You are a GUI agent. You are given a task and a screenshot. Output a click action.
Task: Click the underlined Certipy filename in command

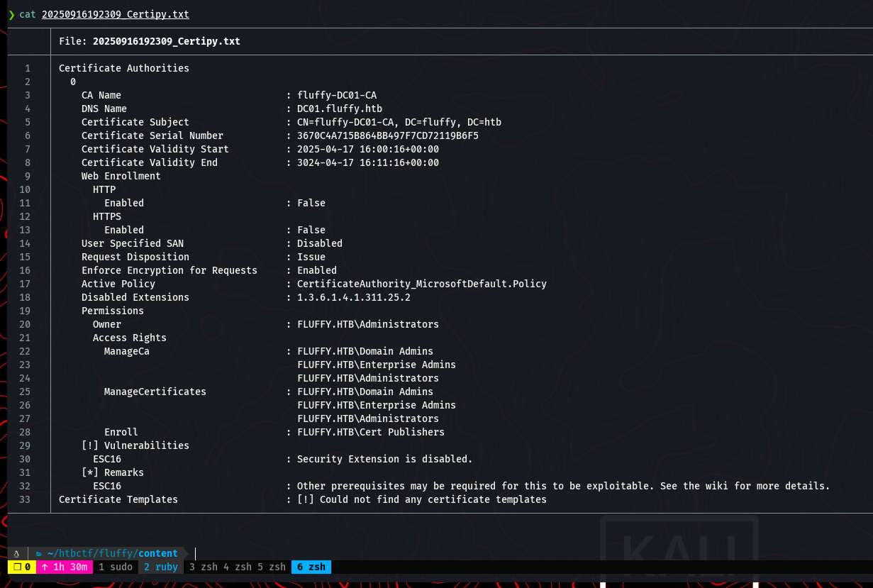pyautogui.click(x=116, y=14)
